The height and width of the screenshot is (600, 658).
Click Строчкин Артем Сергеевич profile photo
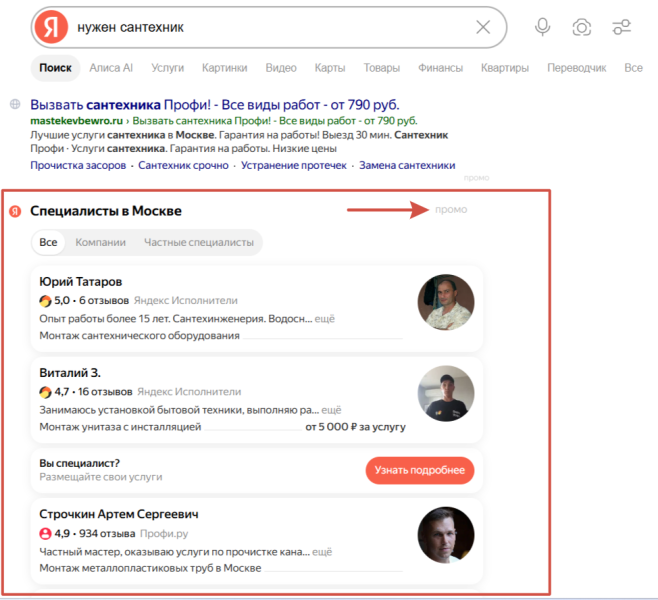[x=446, y=535]
